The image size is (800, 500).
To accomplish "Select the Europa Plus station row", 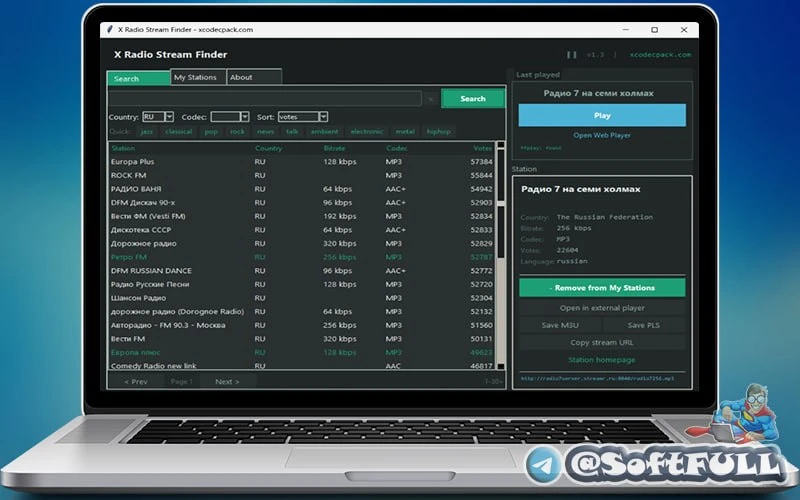I will (302, 162).
